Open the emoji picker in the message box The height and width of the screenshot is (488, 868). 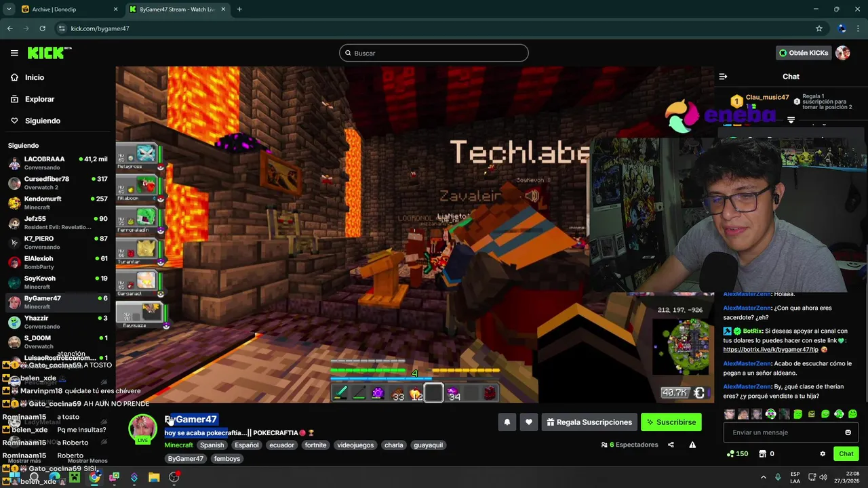click(x=848, y=432)
